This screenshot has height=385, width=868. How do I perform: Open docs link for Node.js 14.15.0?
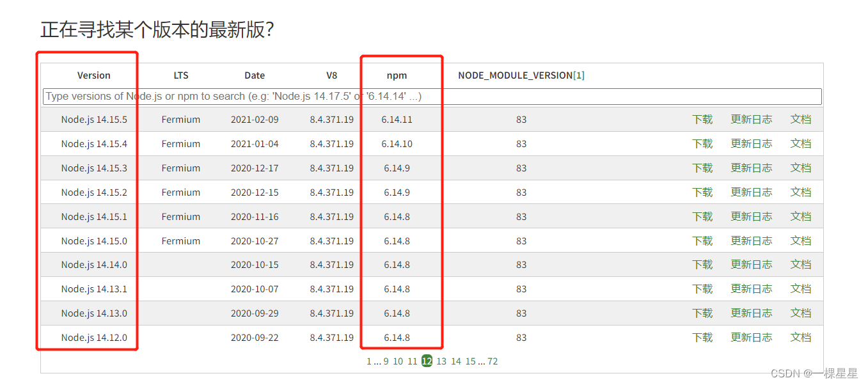pyautogui.click(x=801, y=241)
